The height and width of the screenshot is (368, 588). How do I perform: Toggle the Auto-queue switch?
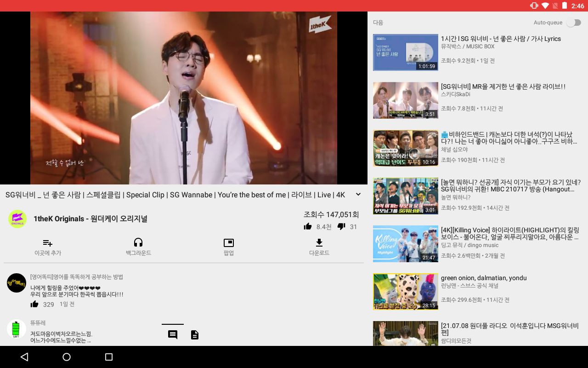tap(573, 23)
